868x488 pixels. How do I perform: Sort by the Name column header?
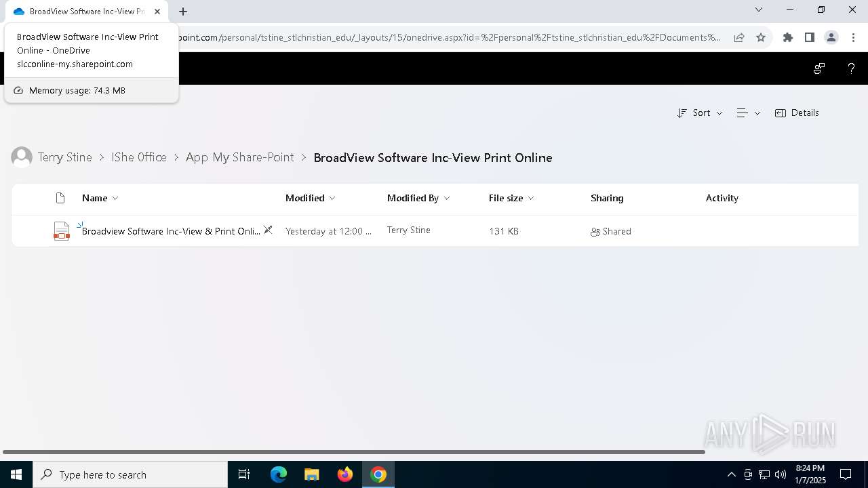coord(100,198)
